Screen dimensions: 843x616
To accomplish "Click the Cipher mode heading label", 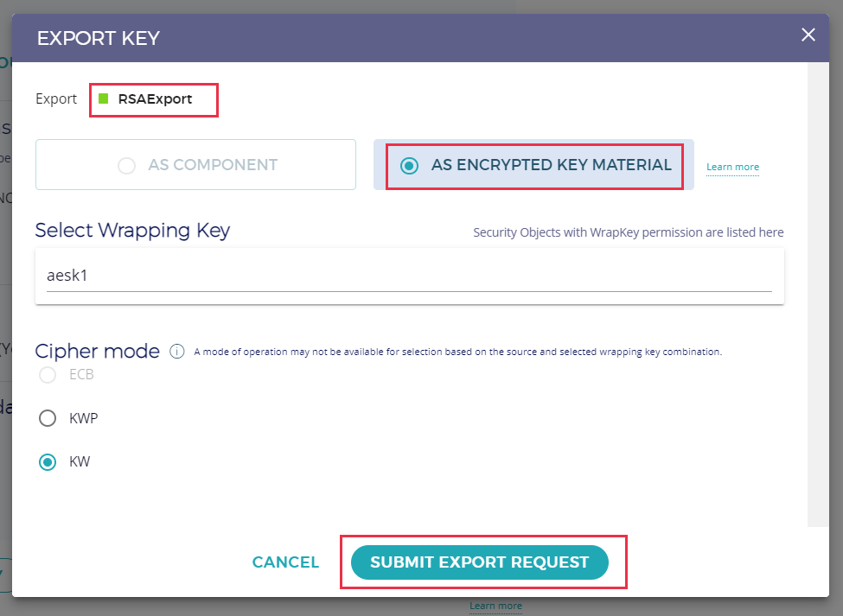I will tap(97, 351).
